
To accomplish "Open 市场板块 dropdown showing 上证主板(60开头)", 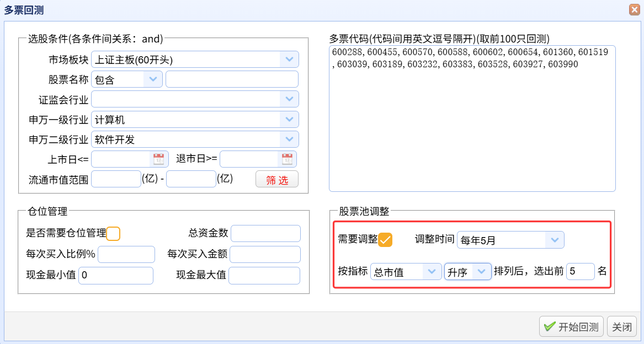I will [195, 60].
